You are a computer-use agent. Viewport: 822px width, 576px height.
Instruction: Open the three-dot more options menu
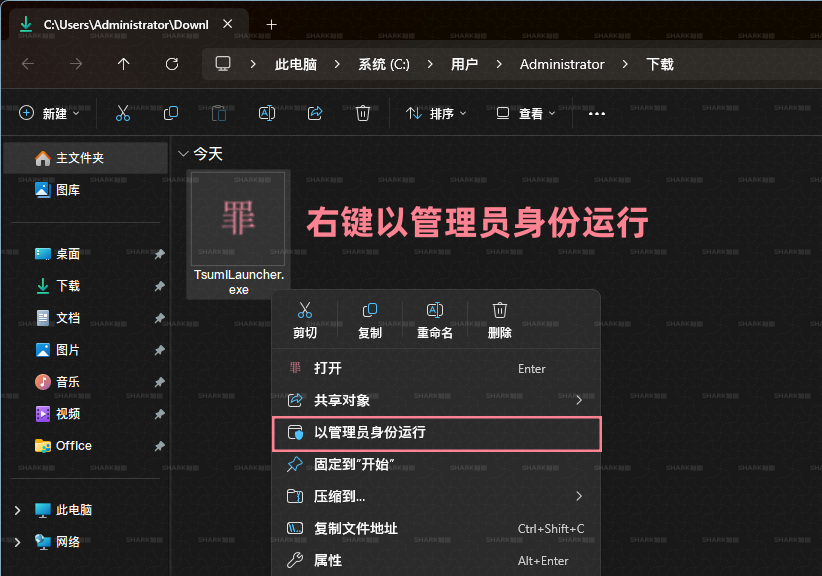click(x=597, y=114)
